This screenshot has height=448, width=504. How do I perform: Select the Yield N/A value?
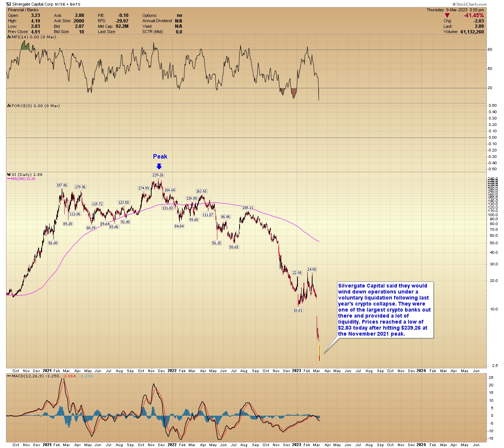point(178,26)
